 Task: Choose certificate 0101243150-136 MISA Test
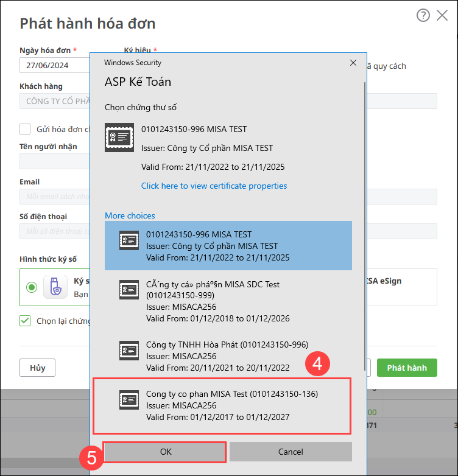click(231, 405)
